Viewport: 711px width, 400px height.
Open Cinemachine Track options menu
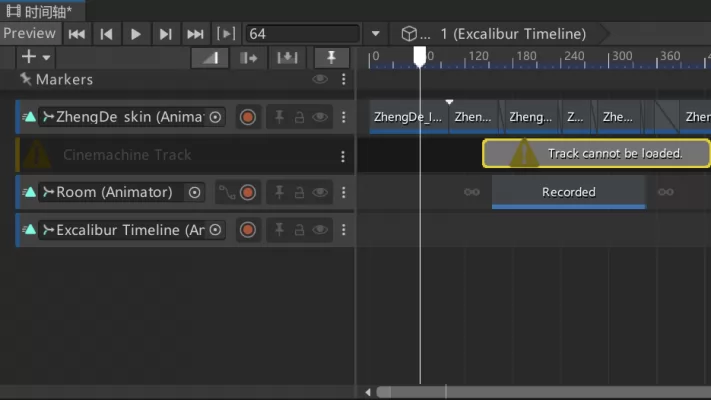coord(343,156)
